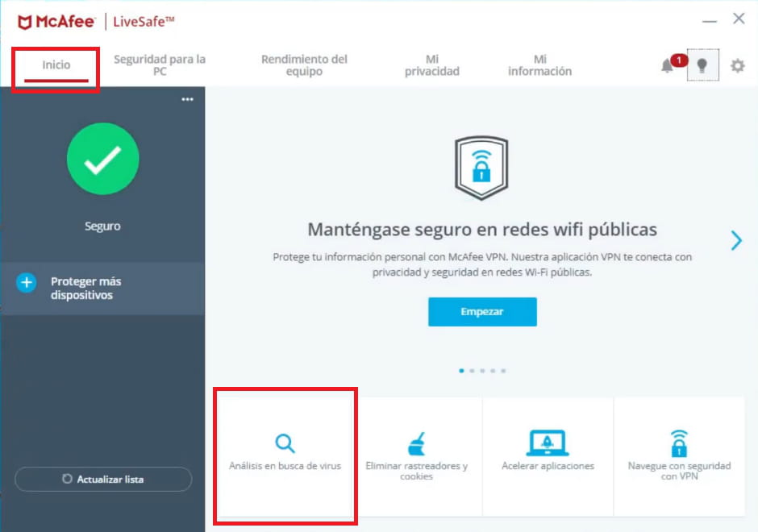This screenshot has width=758, height=532.
Task: Advance carousel with right chevron arrow
Action: (735, 240)
